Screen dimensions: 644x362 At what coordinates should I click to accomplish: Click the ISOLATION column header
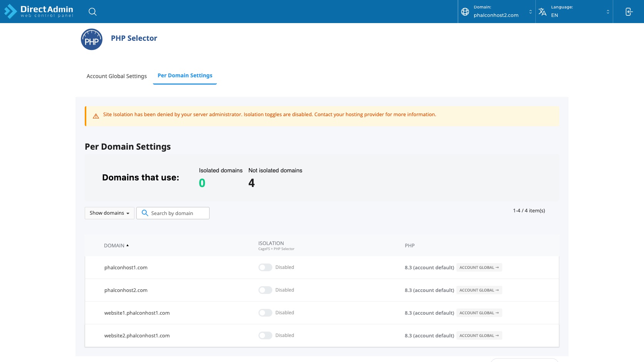[x=276, y=245]
